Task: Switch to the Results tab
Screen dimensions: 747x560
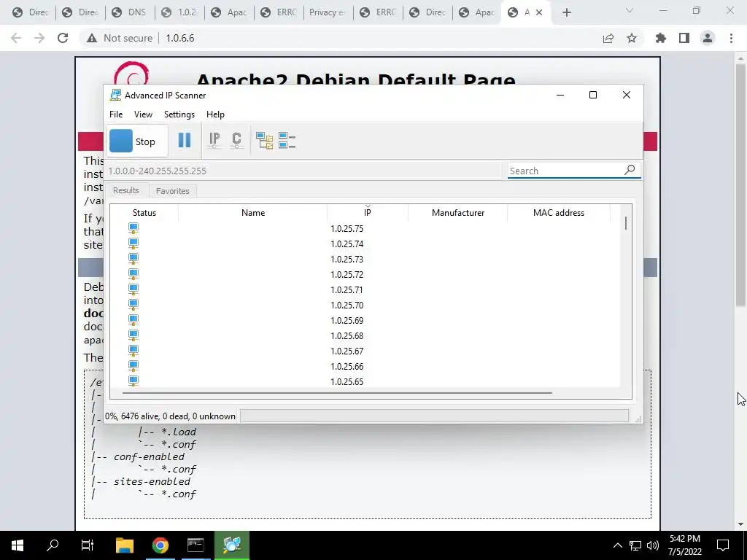Action: pyautogui.click(x=125, y=190)
